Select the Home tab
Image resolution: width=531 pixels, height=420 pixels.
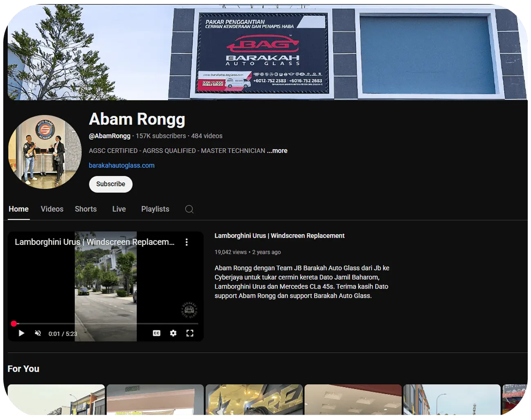pyautogui.click(x=19, y=209)
